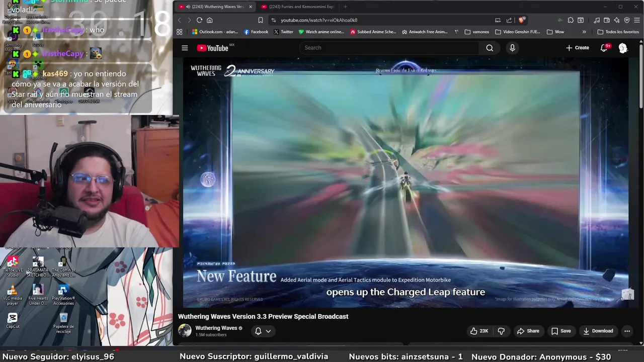The height and width of the screenshot is (362, 644).
Task: Open Video Genshin FUE bookmarks folder
Action: 518,32
